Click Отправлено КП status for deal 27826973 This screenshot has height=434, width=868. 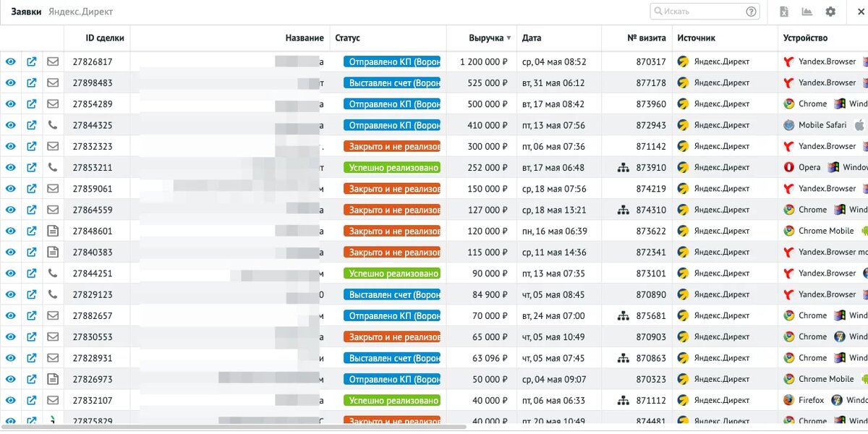[392, 379]
